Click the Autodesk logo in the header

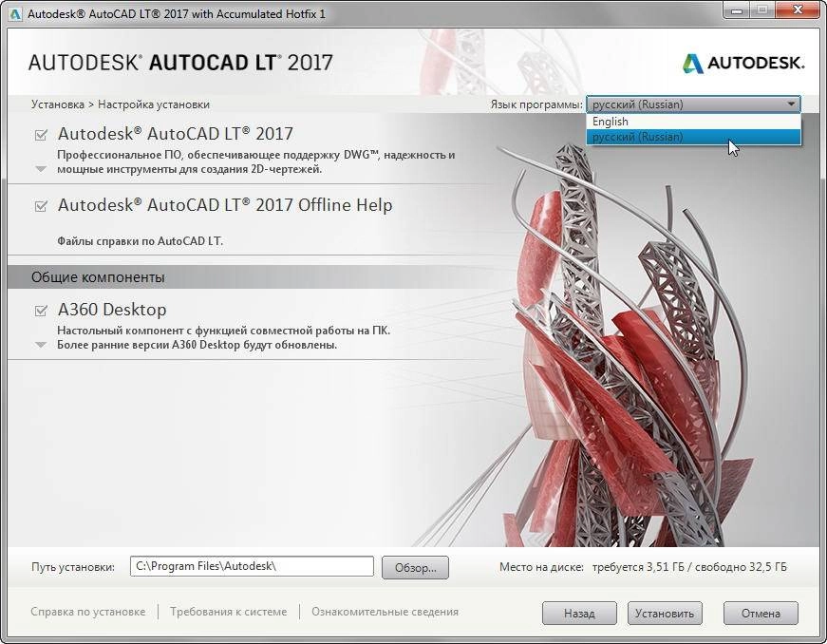click(743, 64)
